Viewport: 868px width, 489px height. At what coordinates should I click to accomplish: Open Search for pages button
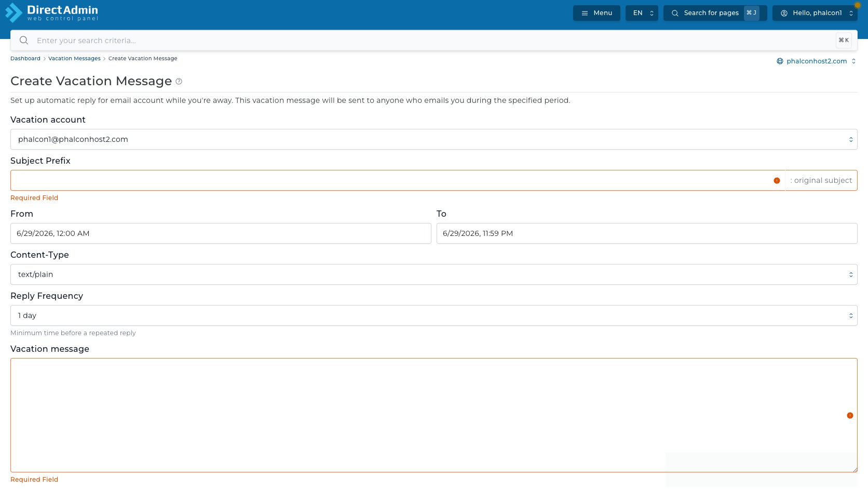point(715,13)
